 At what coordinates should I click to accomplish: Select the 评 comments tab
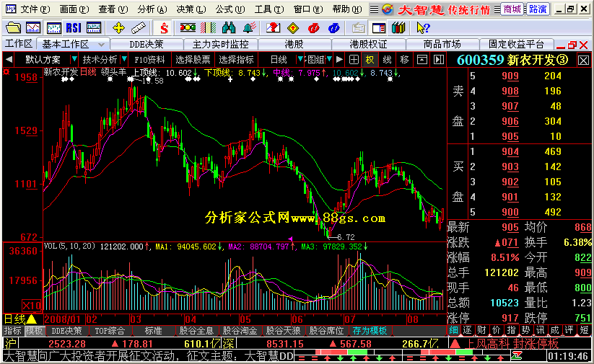click(x=569, y=330)
